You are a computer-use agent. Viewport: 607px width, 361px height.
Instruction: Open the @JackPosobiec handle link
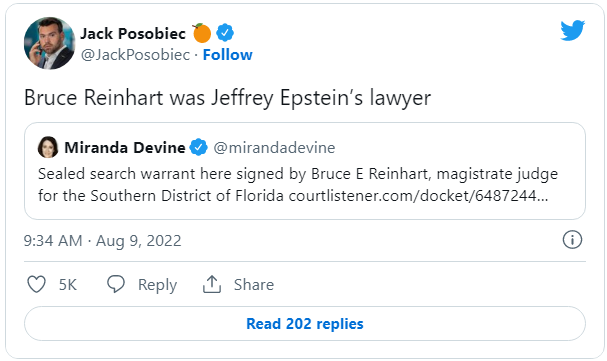pyautogui.click(x=135, y=55)
